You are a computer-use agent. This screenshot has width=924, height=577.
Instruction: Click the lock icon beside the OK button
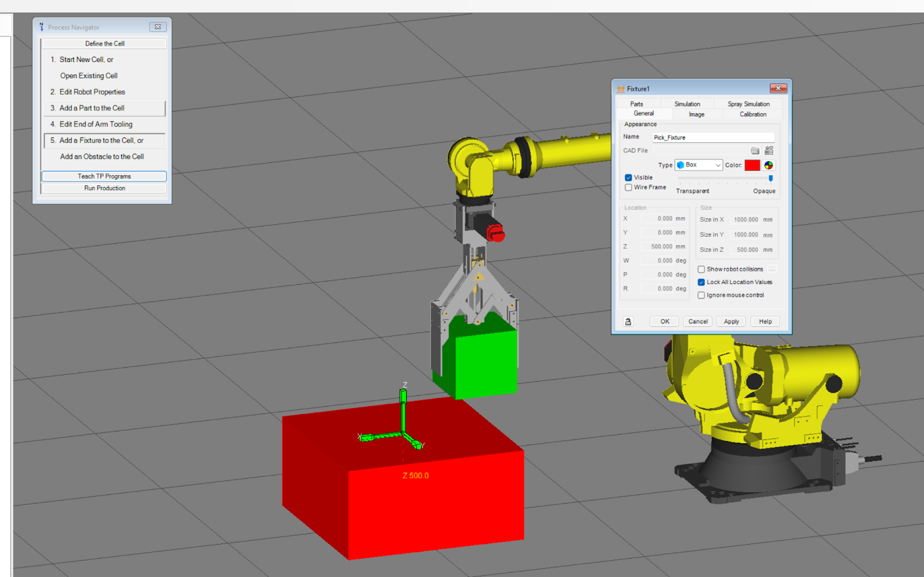point(628,322)
